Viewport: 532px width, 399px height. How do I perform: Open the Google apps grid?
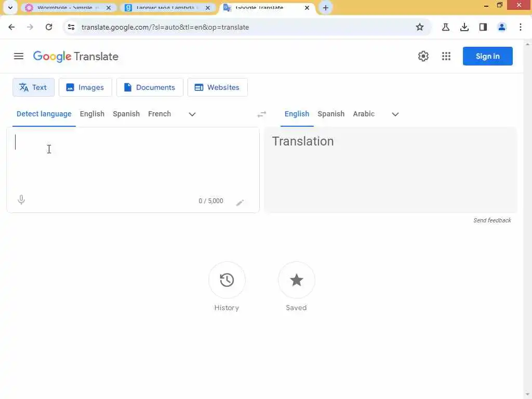click(446, 56)
